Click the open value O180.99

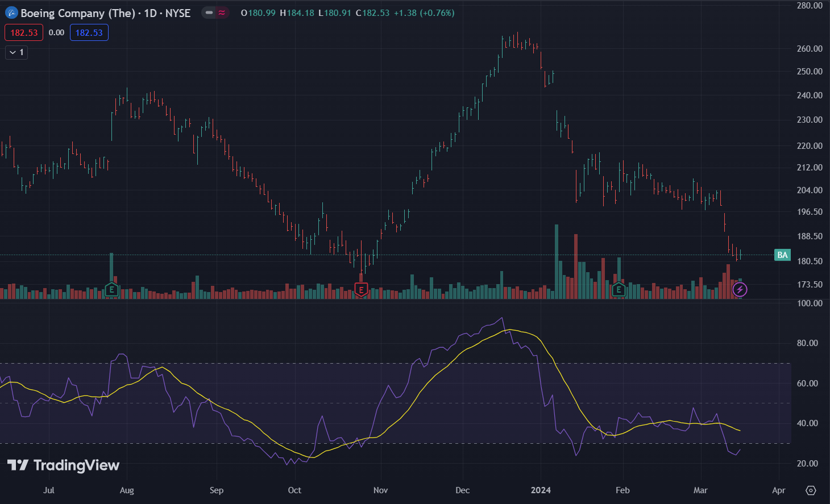[x=258, y=13]
